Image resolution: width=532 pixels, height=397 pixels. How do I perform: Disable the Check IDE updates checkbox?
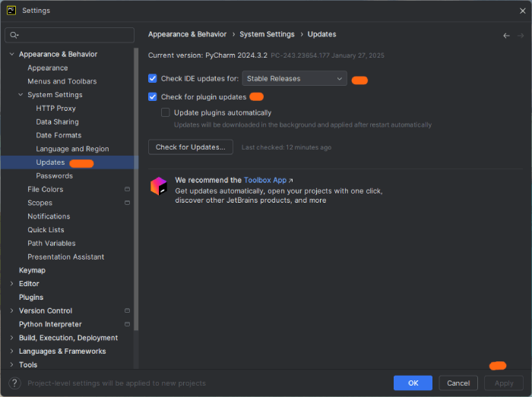click(153, 78)
